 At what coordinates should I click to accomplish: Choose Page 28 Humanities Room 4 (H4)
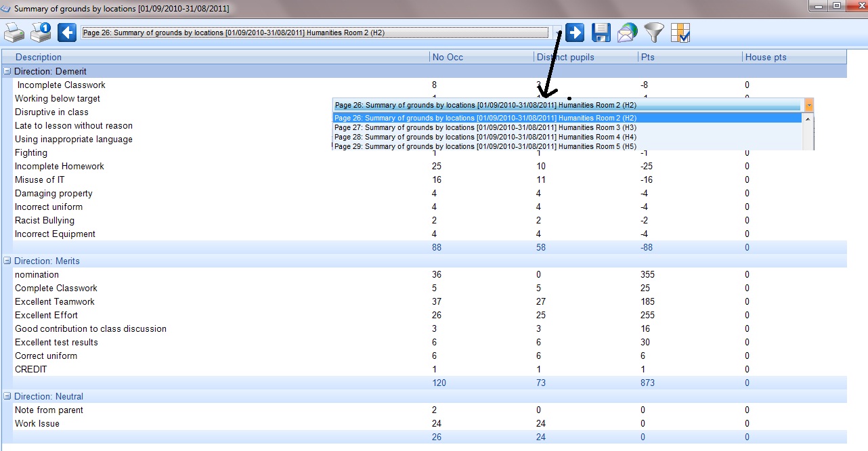point(485,137)
